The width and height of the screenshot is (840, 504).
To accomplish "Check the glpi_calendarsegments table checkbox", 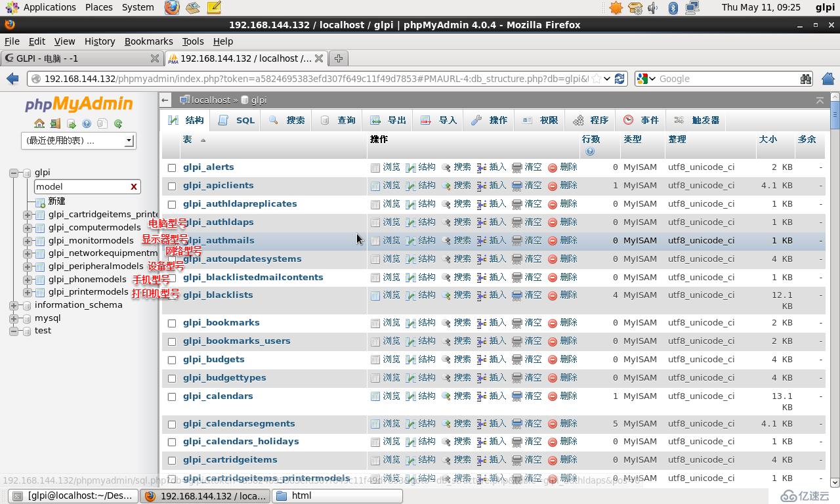I will (172, 425).
